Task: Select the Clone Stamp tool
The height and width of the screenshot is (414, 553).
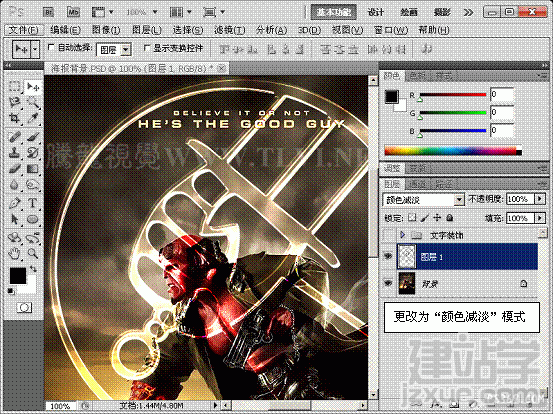Action: point(14,152)
